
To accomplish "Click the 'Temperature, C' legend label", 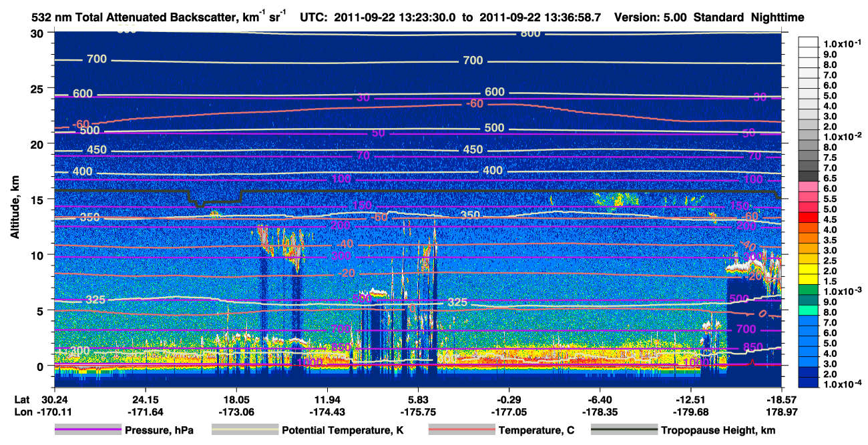I will (536, 430).
